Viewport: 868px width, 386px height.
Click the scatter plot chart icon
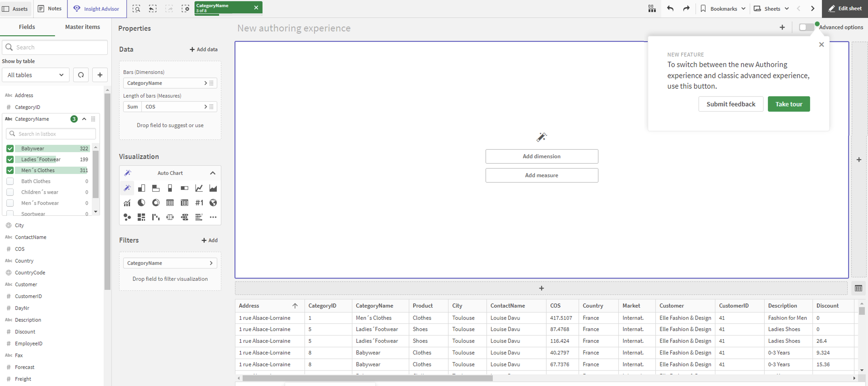click(126, 217)
